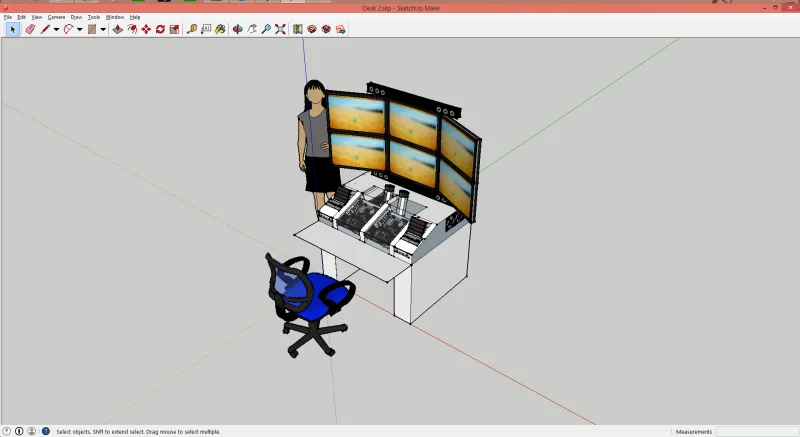This screenshot has width=800, height=437.
Task: Open the File menu
Action: click(x=8, y=17)
